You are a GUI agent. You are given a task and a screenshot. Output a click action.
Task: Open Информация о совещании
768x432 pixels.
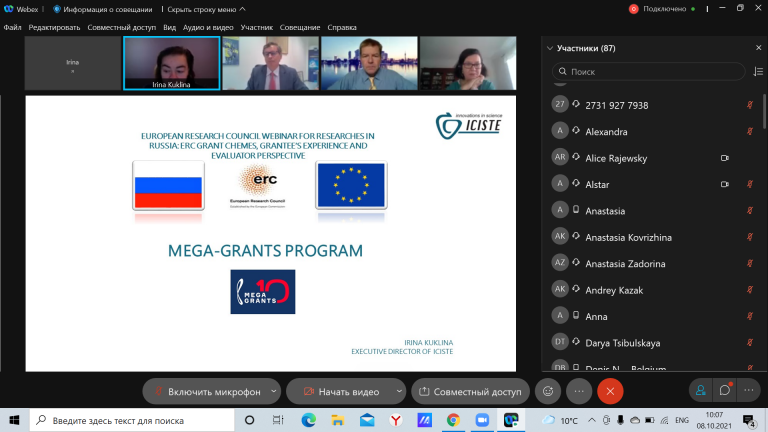pyautogui.click(x=103, y=9)
